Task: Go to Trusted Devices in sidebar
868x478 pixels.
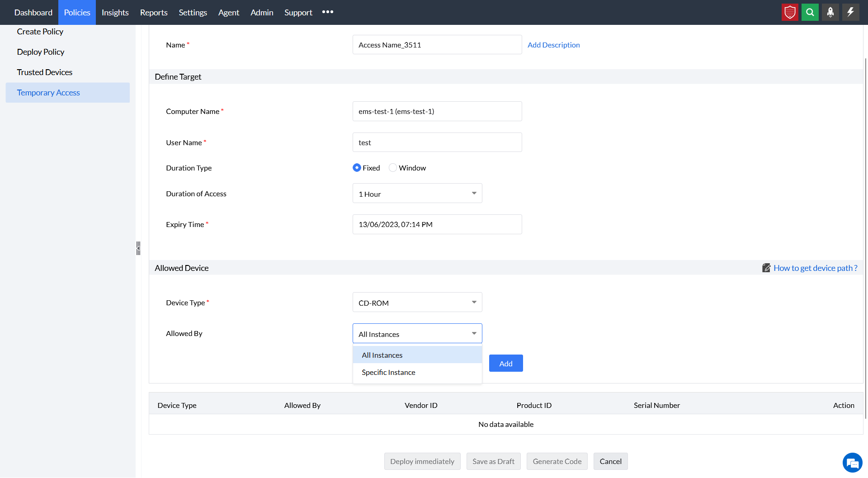Action: click(44, 72)
